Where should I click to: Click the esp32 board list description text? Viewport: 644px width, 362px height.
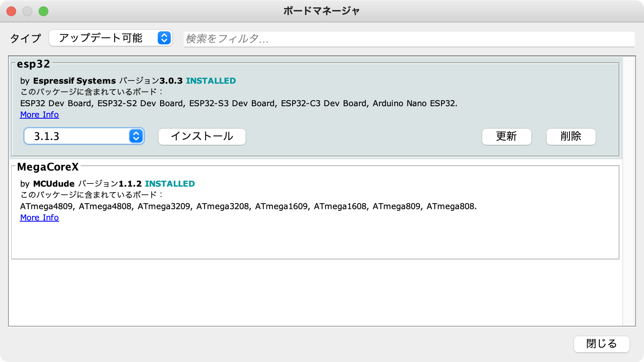pos(239,103)
